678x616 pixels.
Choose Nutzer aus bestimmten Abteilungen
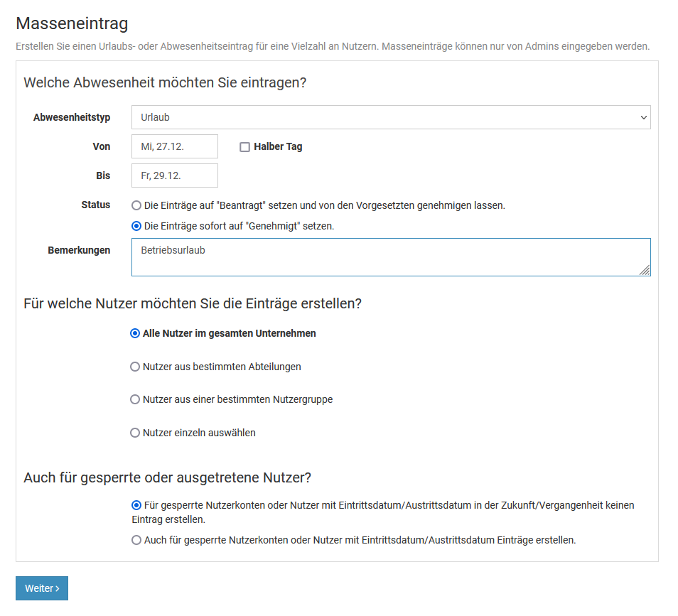pos(135,367)
